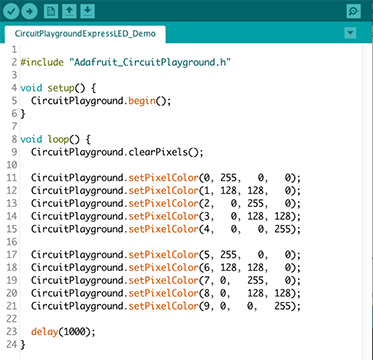Click setPixelColor line for pixel 2
373x360 pixels.
coord(166,203)
